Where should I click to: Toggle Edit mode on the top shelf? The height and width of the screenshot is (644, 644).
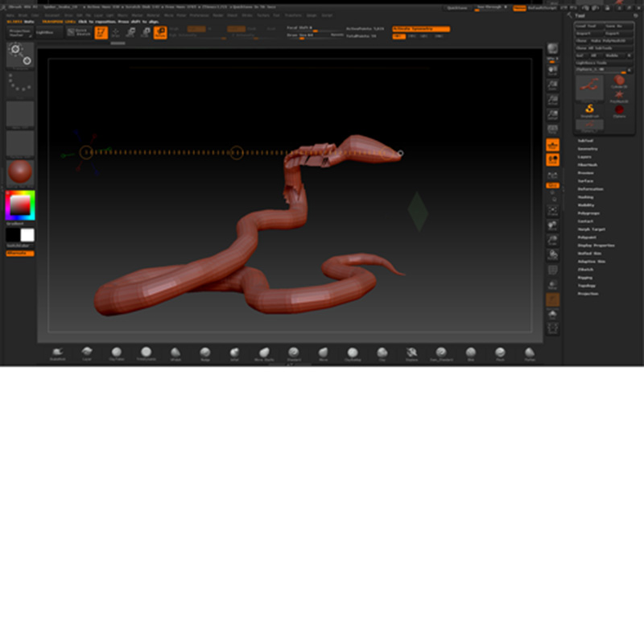[x=101, y=32]
